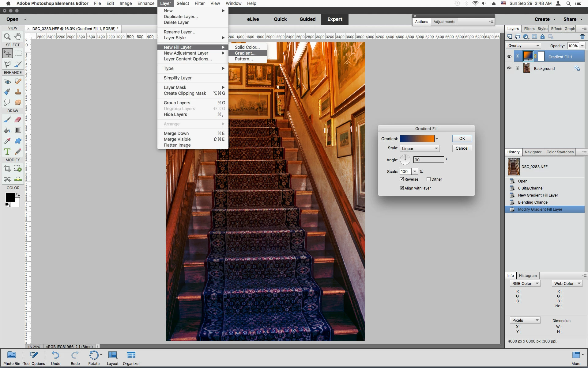Hide the Background layer visibility
Image resolution: width=588 pixels, height=368 pixels.
(509, 68)
